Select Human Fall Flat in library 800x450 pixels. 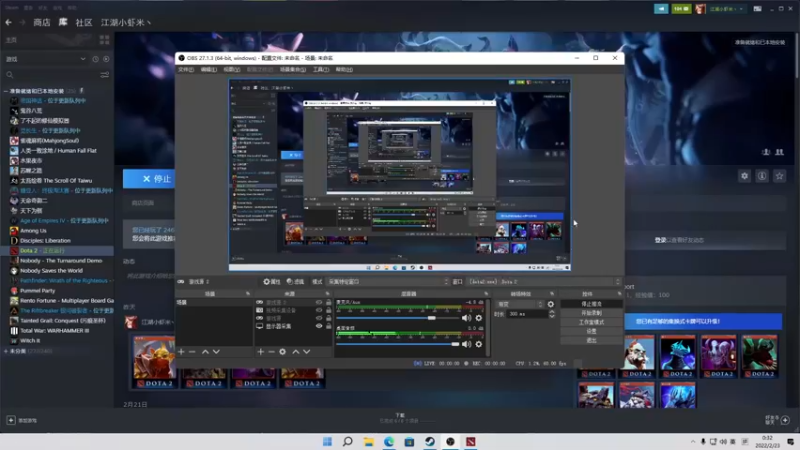click(x=58, y=151)
